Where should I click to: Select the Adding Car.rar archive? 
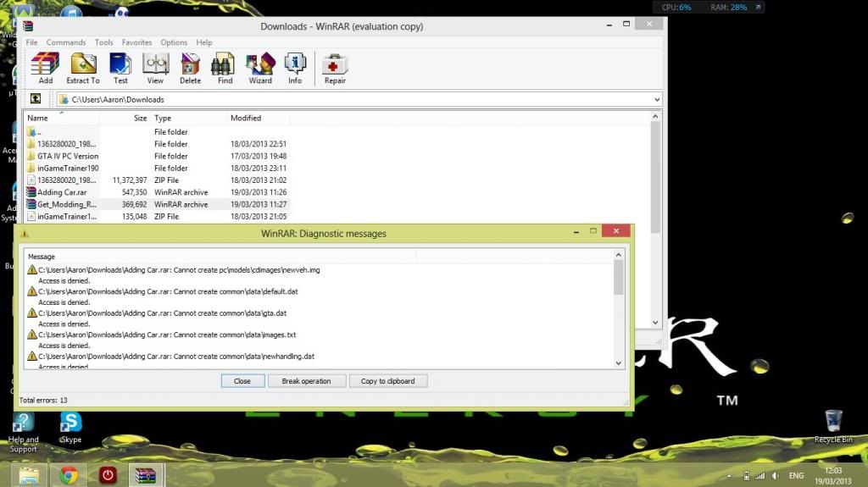pyautogui.click(x=62, y=192)
